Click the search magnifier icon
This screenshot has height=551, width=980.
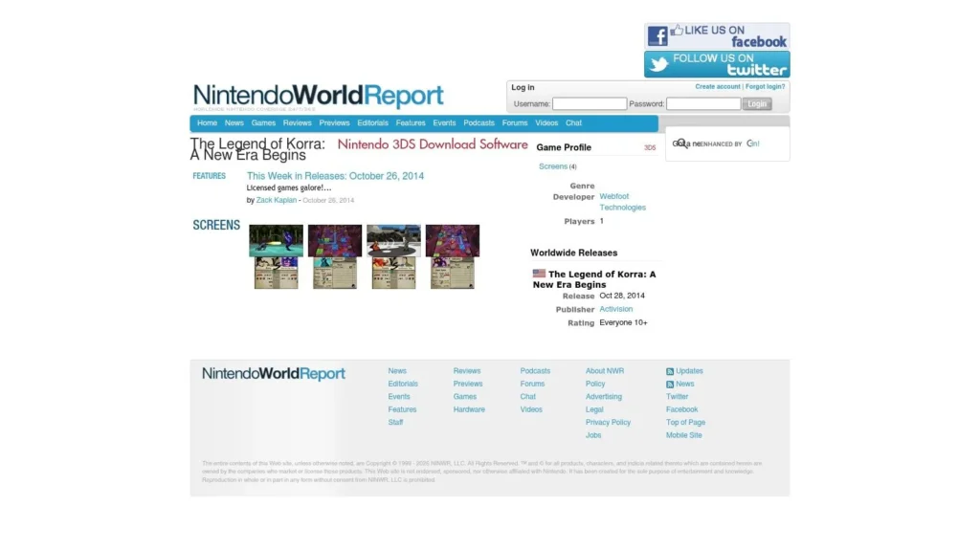[681, 143]
